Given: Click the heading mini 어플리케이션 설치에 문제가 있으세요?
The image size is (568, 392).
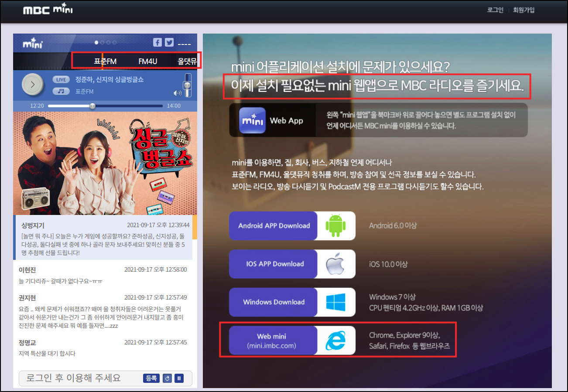Looking at the screenshot, I should pos(340,68).
